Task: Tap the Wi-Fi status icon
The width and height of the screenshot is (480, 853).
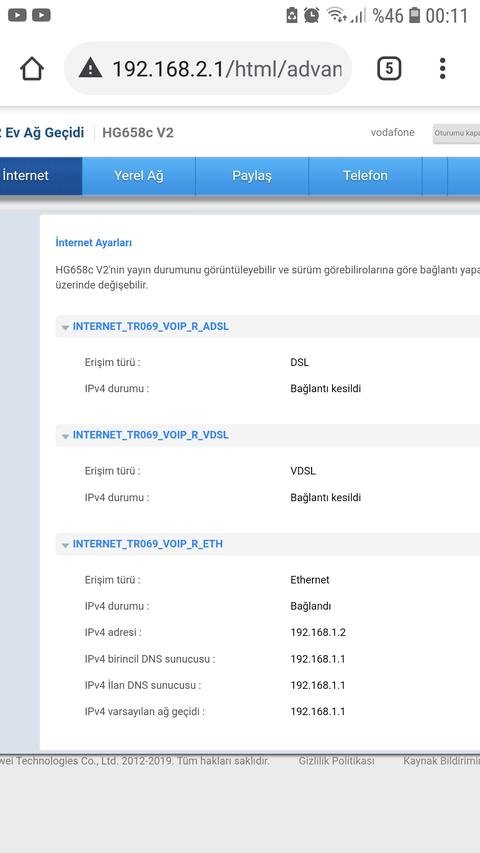Action: 336,15
